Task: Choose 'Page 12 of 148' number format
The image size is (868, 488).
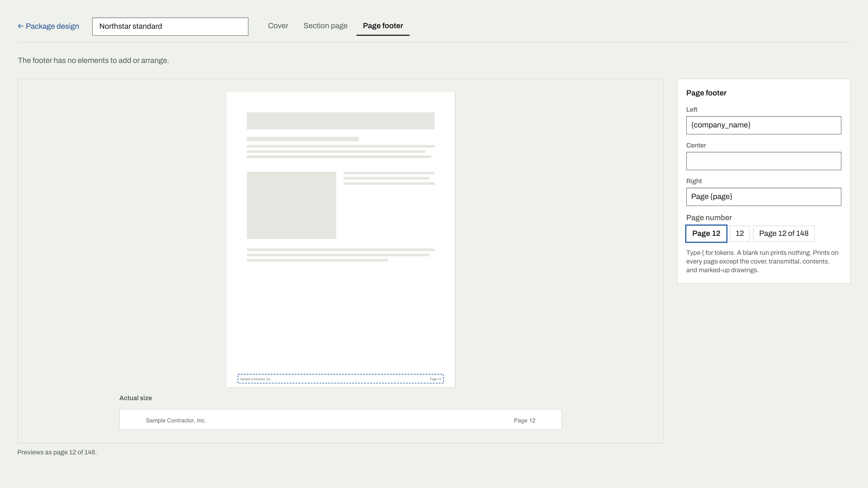Action: 783,233
